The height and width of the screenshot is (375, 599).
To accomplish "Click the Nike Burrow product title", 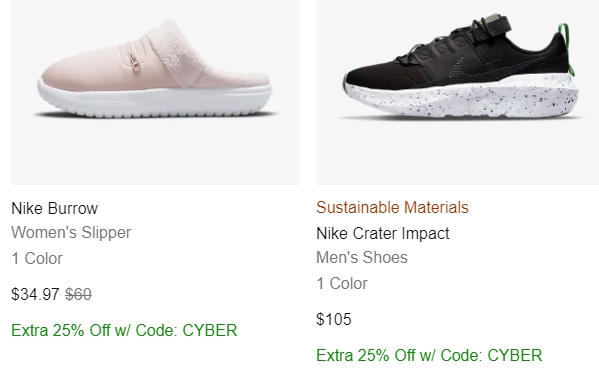I will 55,209.
